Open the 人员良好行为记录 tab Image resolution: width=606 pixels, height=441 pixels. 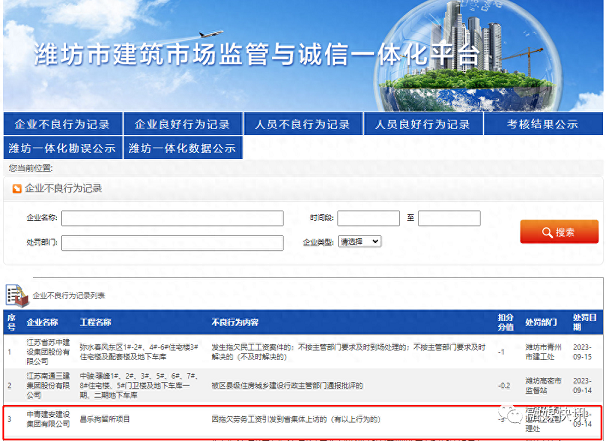423,124
